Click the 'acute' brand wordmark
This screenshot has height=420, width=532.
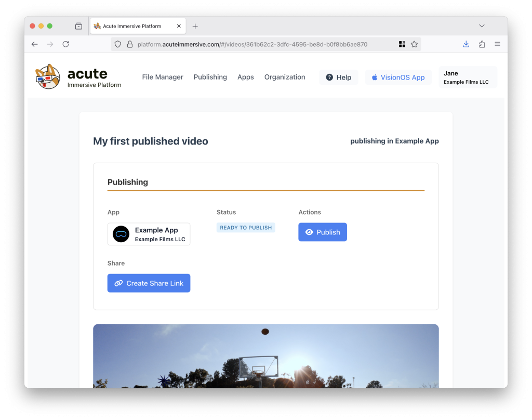[x=87, y=73]
